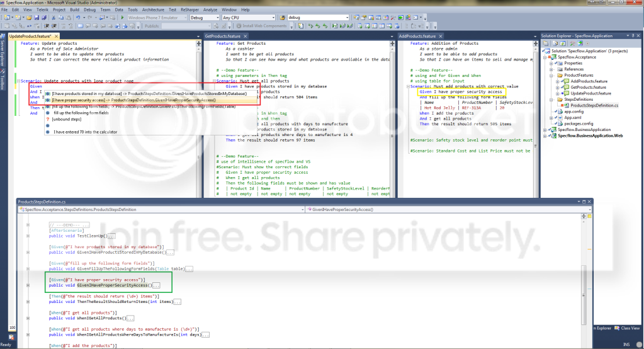Click the Class View tab icon
644x349 pixels.
click(x=617, y=328)
